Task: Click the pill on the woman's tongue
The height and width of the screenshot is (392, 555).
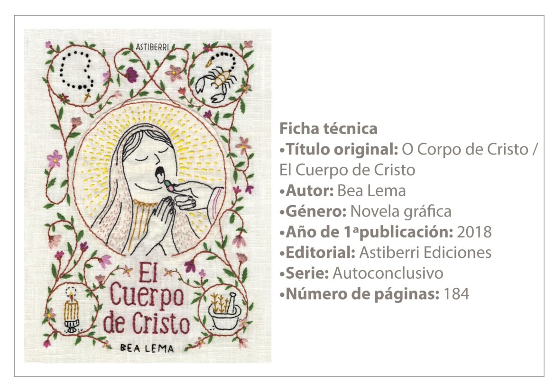Action: pos(169,185)
